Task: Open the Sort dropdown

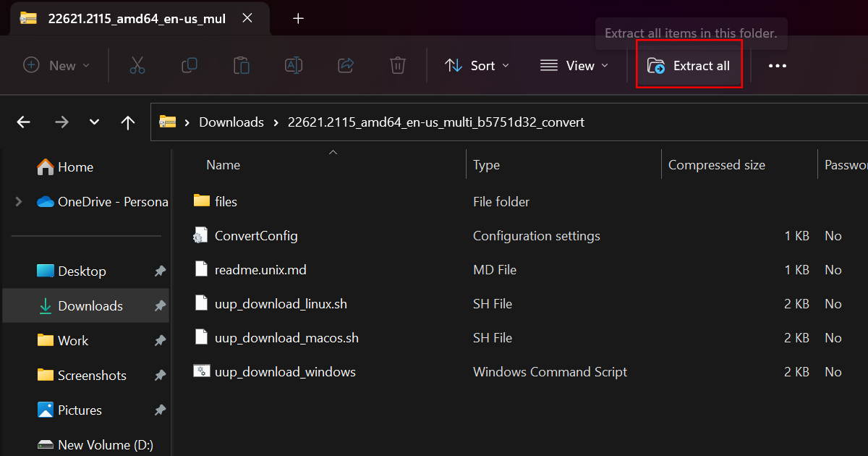Action: [x=477, y=66]
